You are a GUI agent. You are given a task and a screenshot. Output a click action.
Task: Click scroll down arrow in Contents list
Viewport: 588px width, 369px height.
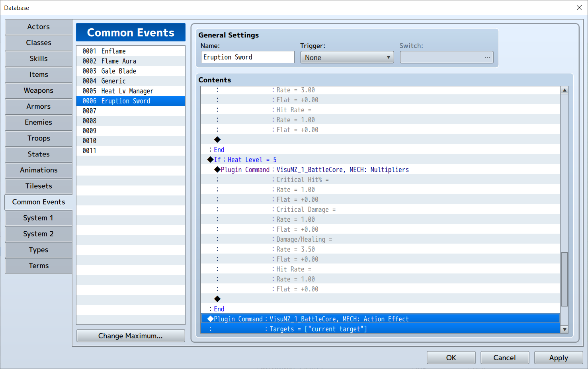click(564, 329)
